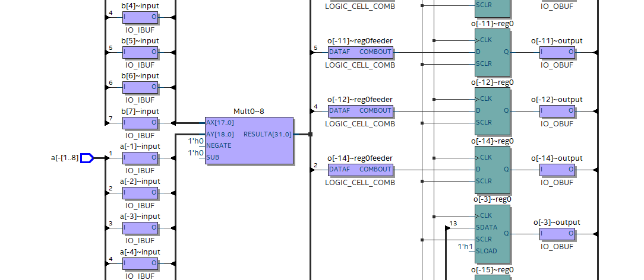644x280 pixels.
Task: Click the 1'h0 constant on NEGATE
Action: coord(196,141)
